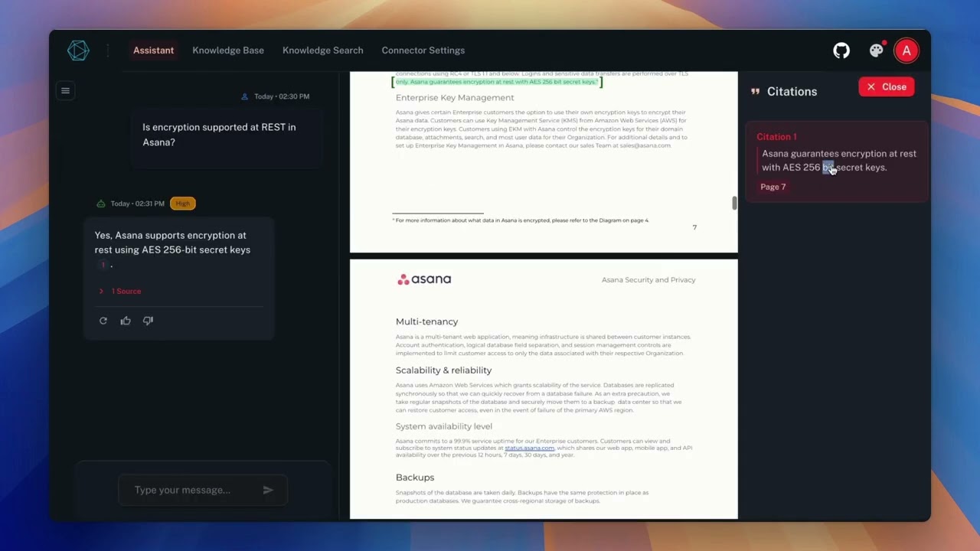This screenshot has height=551, width=980.
Task: Close the Citations panel
Action: (x=887, y=86)
